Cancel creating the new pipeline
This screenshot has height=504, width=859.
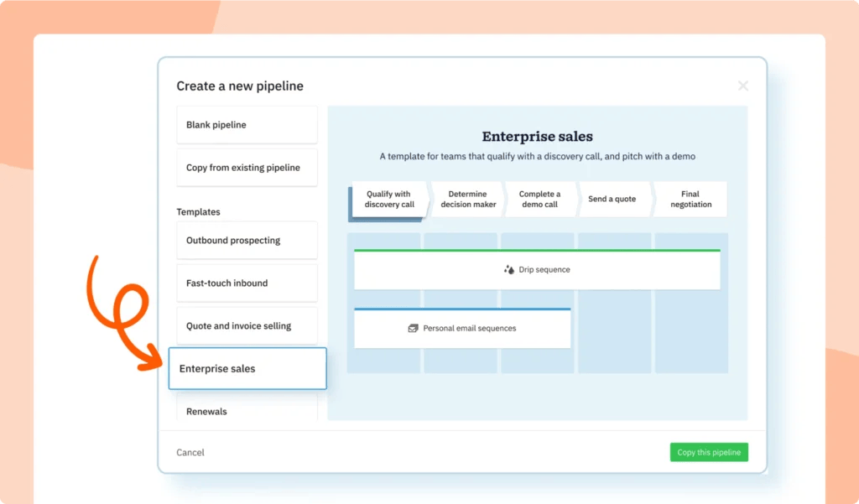click(190, 452)
